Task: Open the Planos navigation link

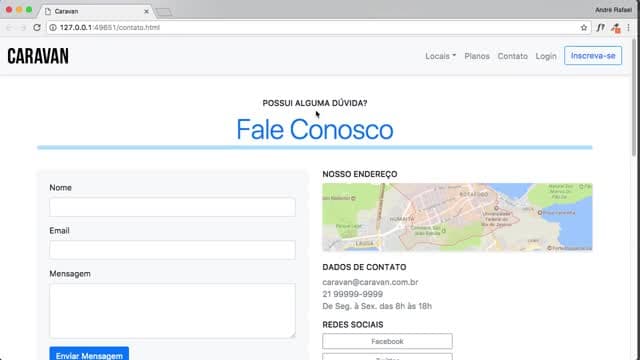Action: coord(477,56)
